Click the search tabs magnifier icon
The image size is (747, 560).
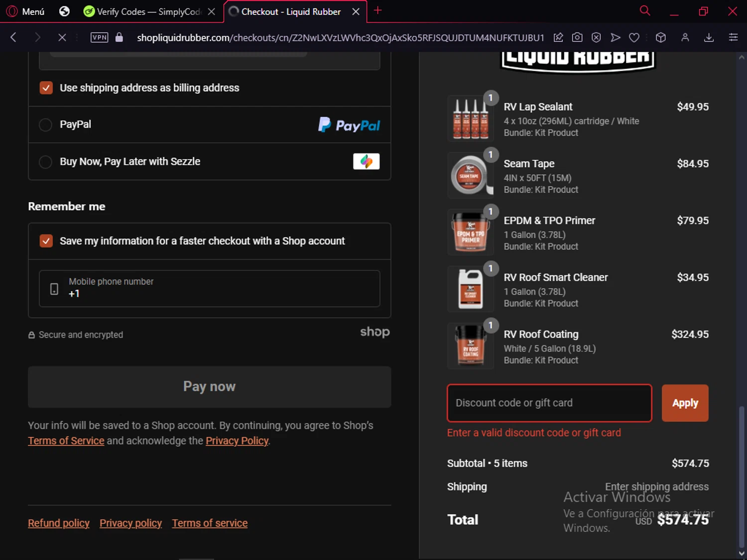pos(645,10)
